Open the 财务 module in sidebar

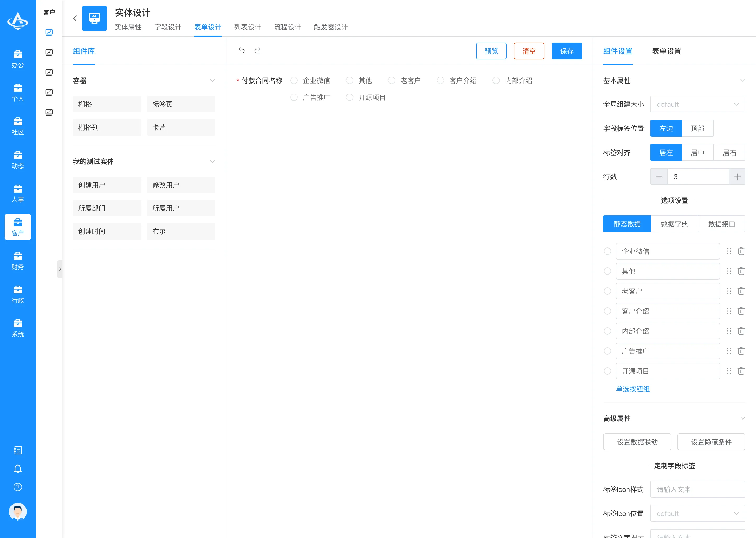pos(18,261)
